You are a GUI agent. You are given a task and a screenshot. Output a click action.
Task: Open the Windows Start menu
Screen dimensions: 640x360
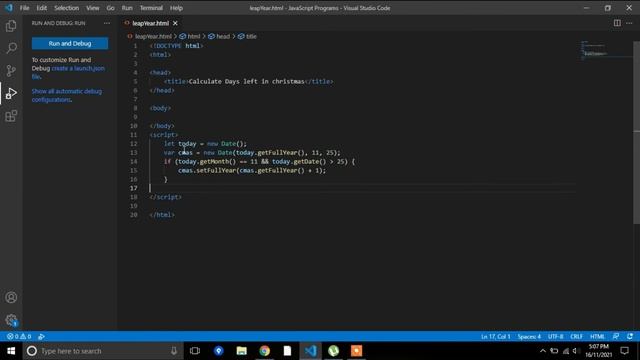[11, 351]
